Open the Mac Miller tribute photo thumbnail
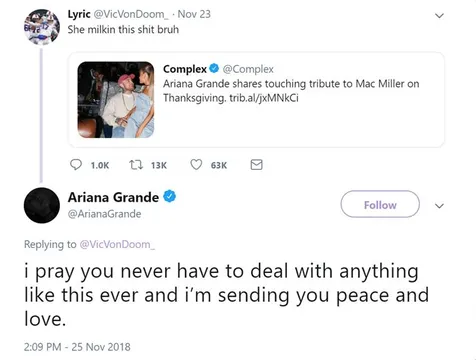This screenshot has height=360, width=476. point(116,100)
